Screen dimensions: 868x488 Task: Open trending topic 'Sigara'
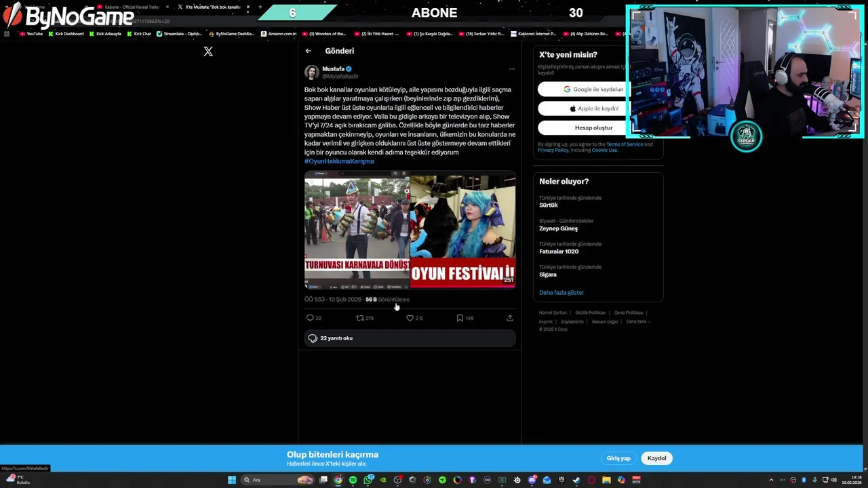(548, 274)
